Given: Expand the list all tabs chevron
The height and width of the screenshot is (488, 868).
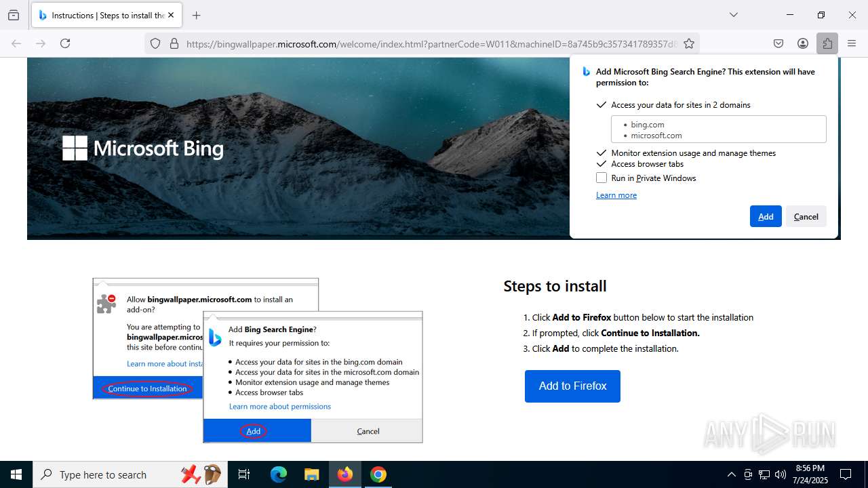Looking at the screenshot, I should 733,15.
